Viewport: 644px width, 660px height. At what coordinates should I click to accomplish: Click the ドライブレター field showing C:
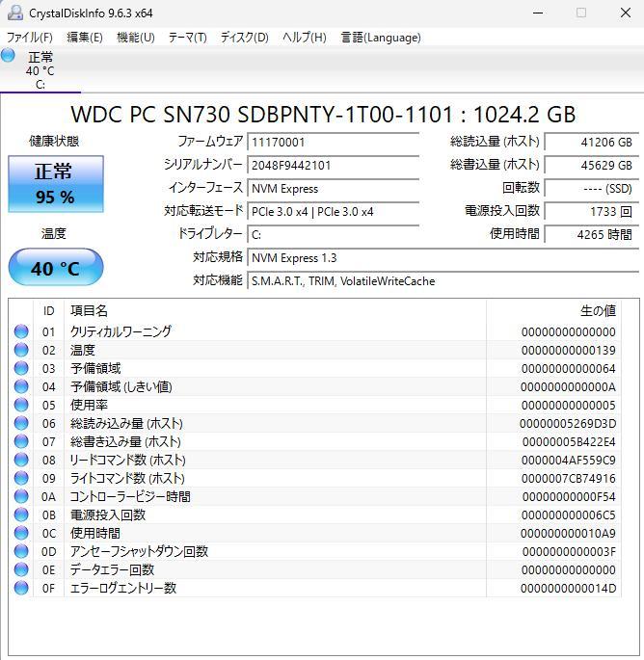tap(334, 234)
